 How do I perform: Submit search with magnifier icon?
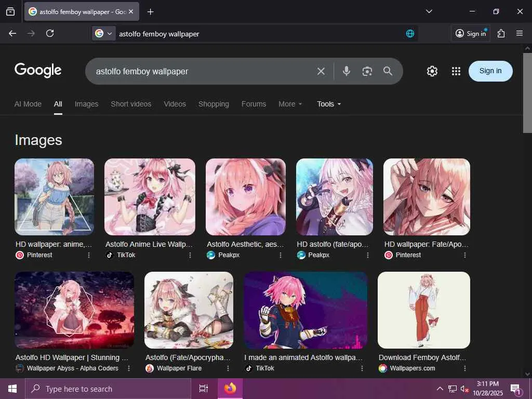[388, 71]
